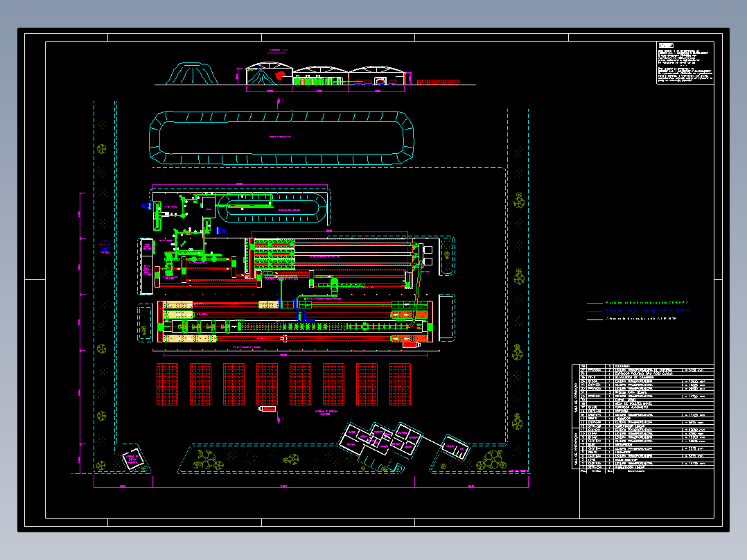The image size is (747, 560).
Task: Select the equipment parts list table
Action: (642, 418)
